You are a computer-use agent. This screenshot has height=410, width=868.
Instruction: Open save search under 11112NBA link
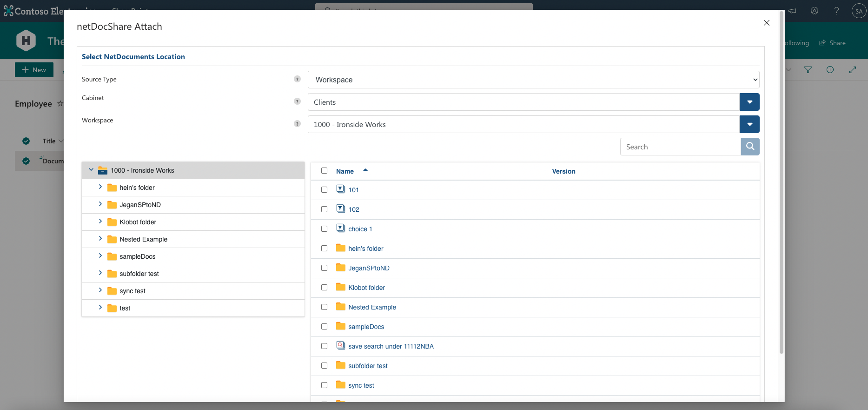[391, 346]
